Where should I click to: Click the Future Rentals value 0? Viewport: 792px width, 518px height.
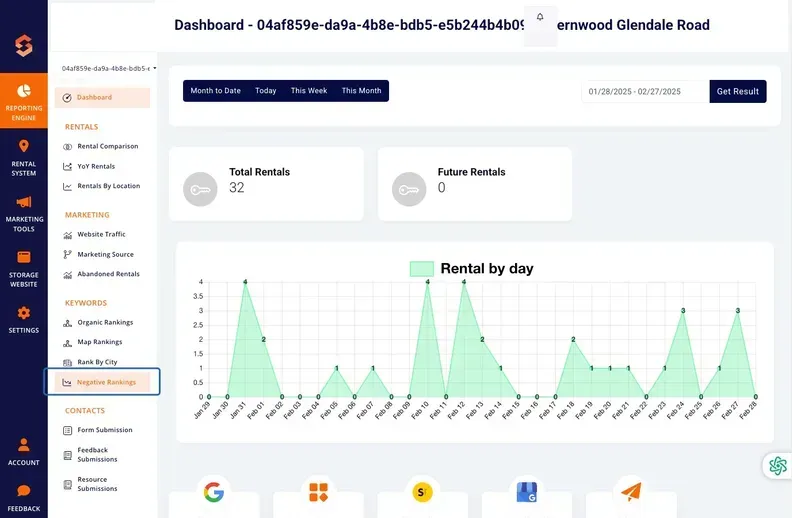point(441,188)
